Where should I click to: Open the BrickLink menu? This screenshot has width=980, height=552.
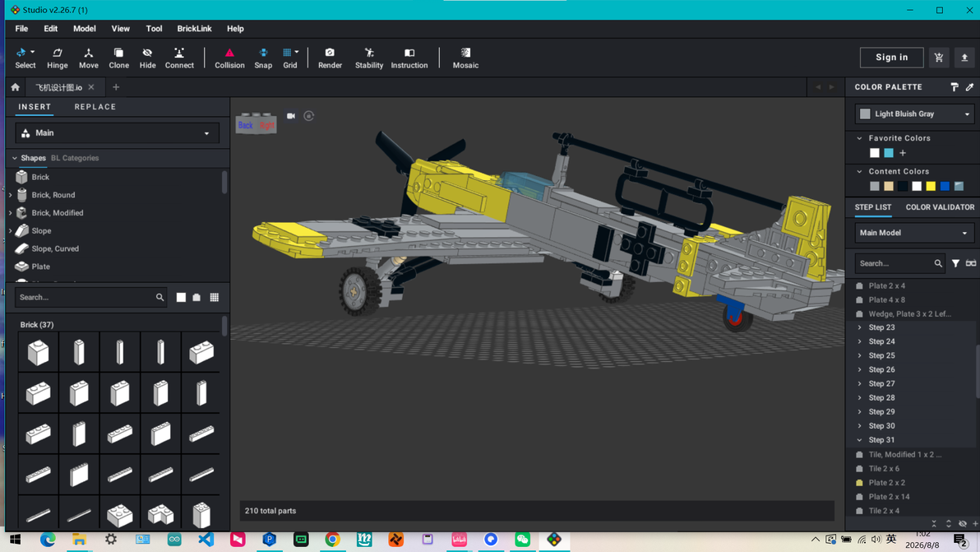[x=194, y=29]
